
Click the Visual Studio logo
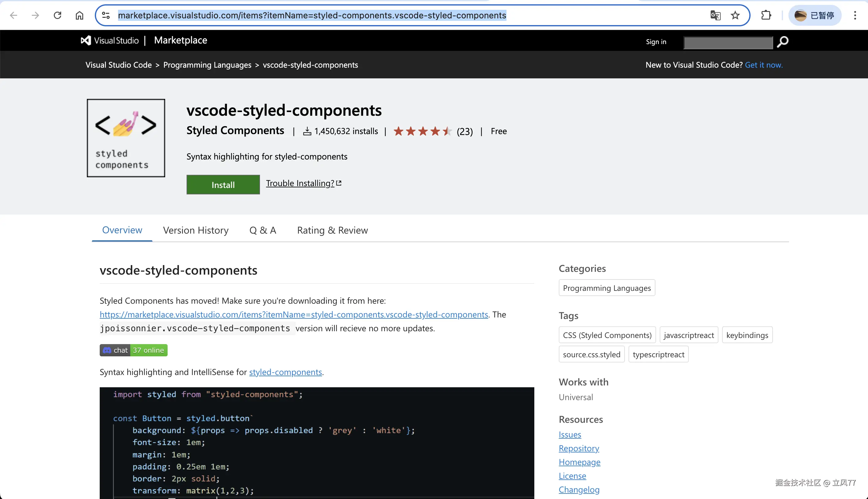point(109,40)
